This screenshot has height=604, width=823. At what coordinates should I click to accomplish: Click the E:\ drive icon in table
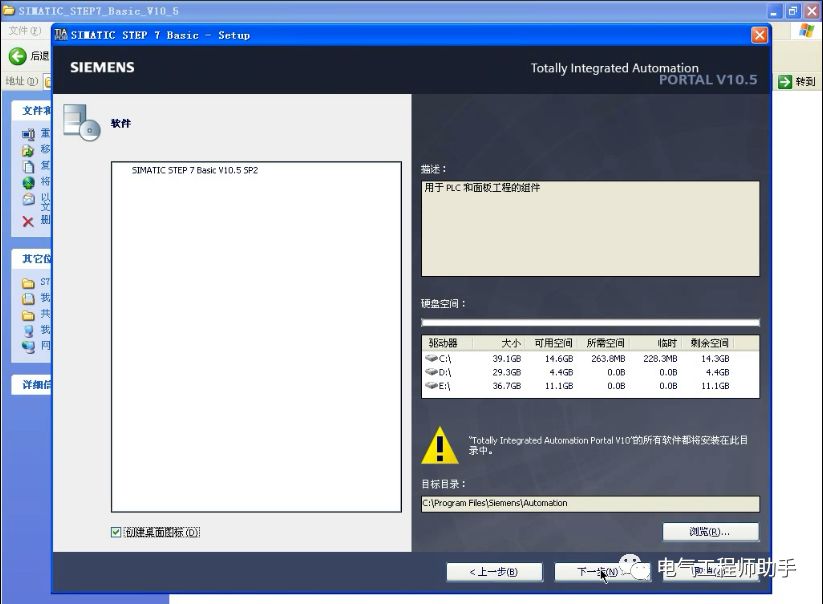[431, 385]
